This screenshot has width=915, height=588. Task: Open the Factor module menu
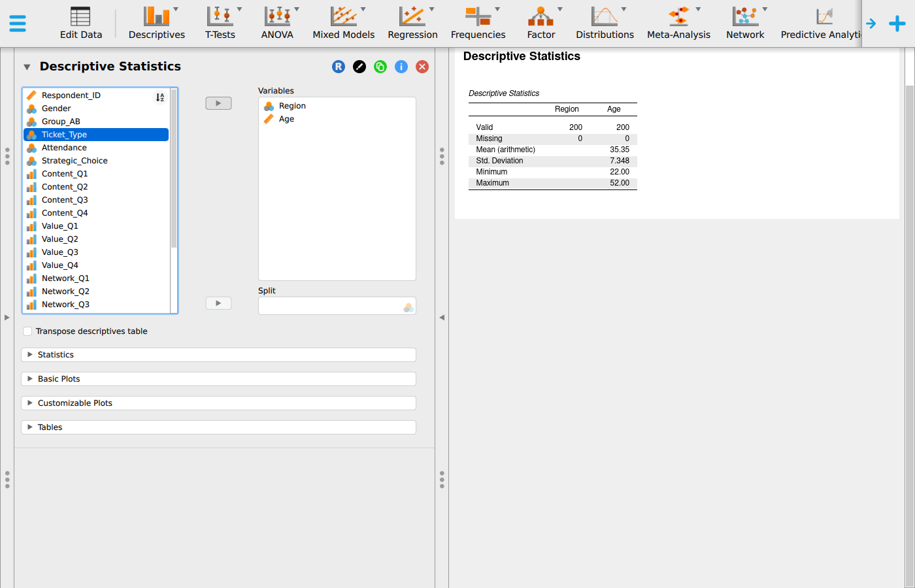pos(541,24)
